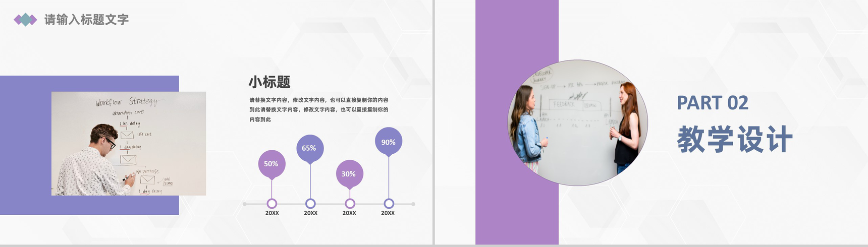Viewport: 868px width, 247px height.
Task: Select the 教学设计 heading
Action: [735, 139]
